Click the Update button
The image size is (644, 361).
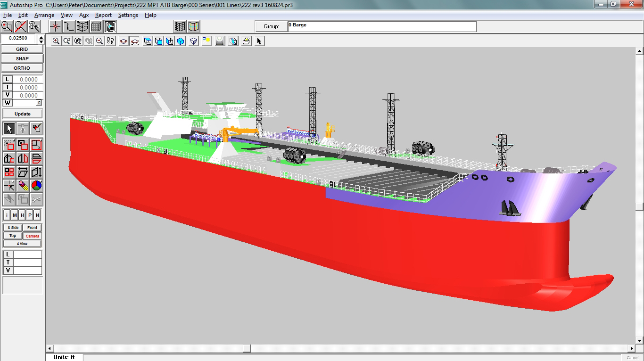pos(22,114)
